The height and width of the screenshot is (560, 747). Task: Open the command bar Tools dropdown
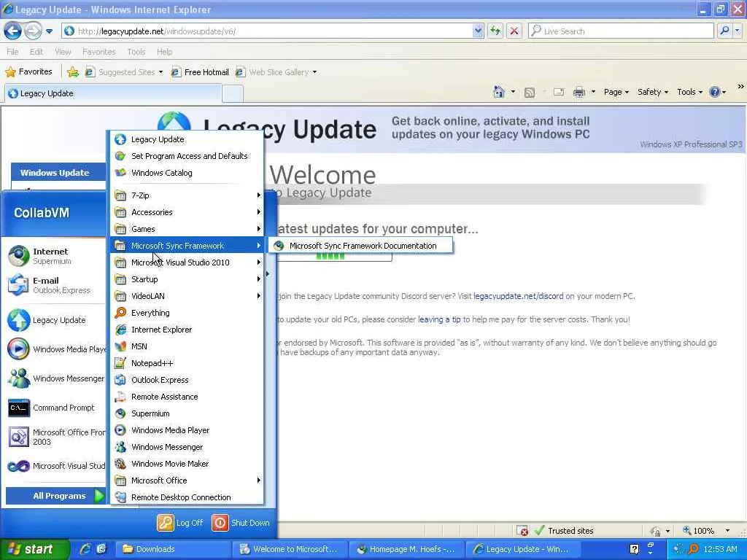[x=689, y=92]
